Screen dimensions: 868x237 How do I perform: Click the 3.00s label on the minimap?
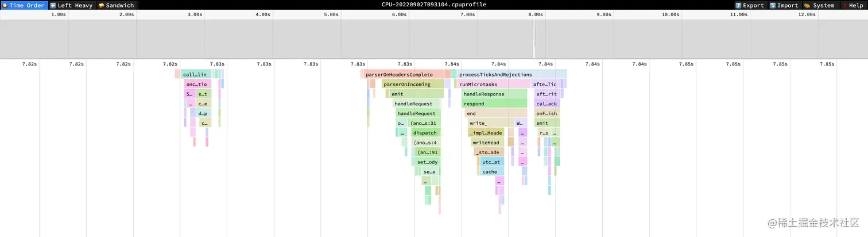pos(195,15)
